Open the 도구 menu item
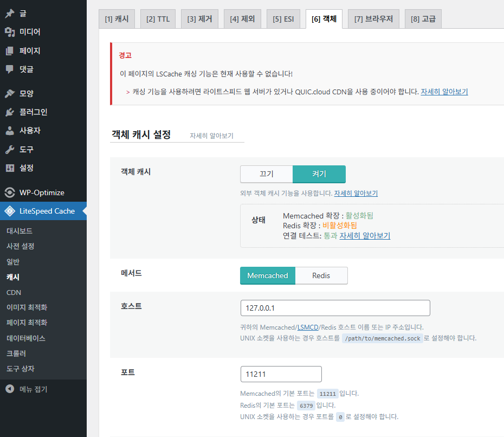 (43, 149)
